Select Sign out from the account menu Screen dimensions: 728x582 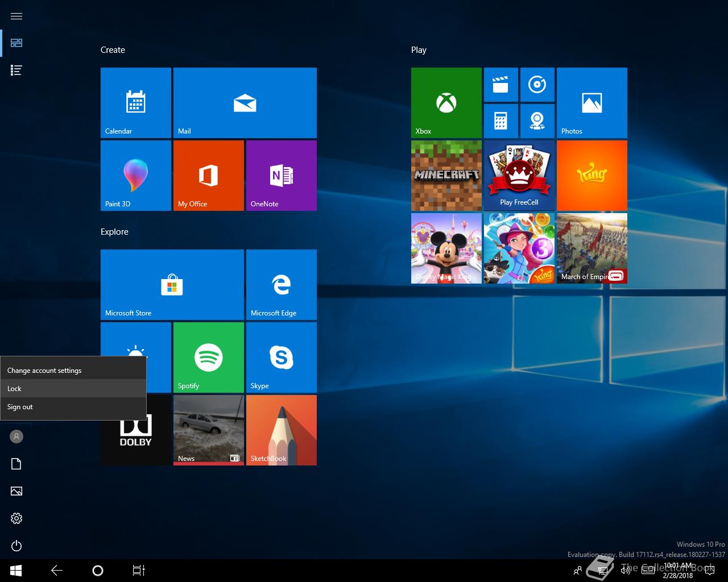73,407
